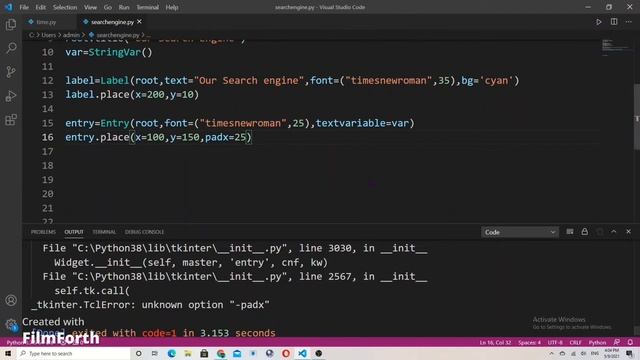Open Chrome from the taskbar
This screenshot has height=360, width=640.
click(221, 353)
